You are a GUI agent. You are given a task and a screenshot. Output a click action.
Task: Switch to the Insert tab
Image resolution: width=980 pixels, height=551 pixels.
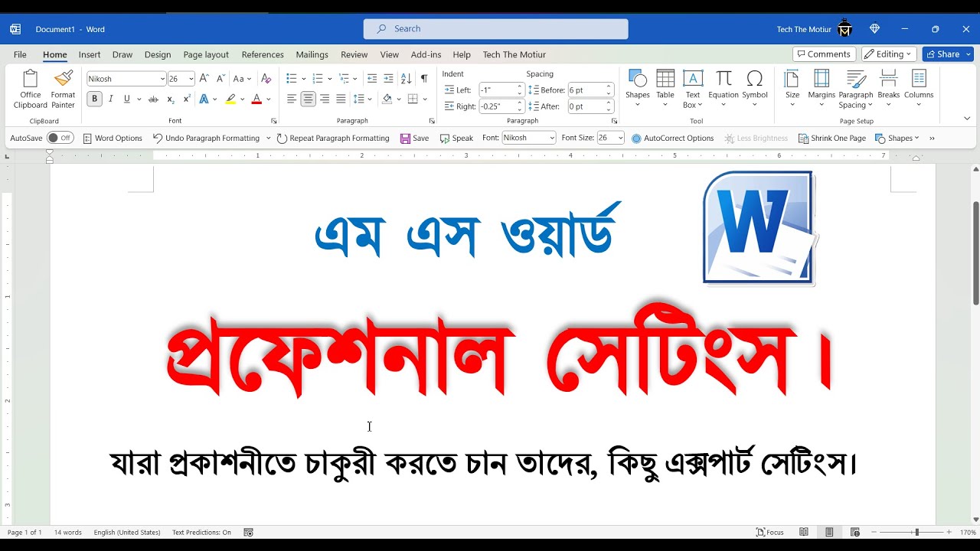pos(90,54)
